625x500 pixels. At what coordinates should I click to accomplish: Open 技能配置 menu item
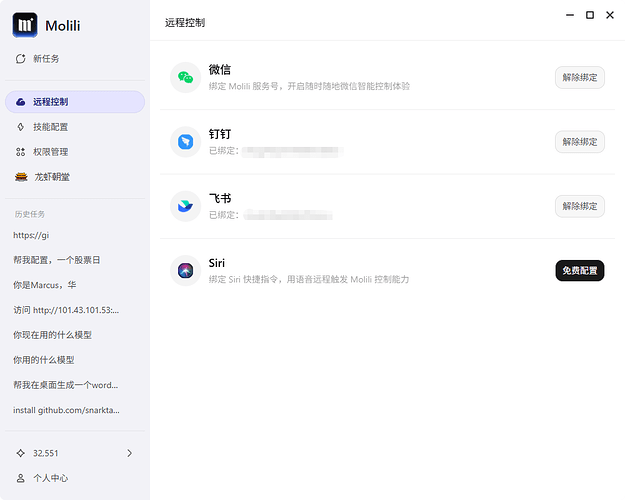click(75, 127)
